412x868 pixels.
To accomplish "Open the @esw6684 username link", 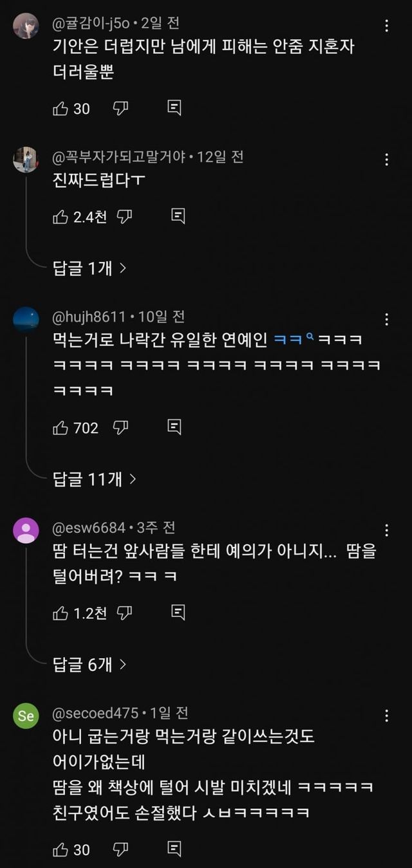I will click(89, 528).
